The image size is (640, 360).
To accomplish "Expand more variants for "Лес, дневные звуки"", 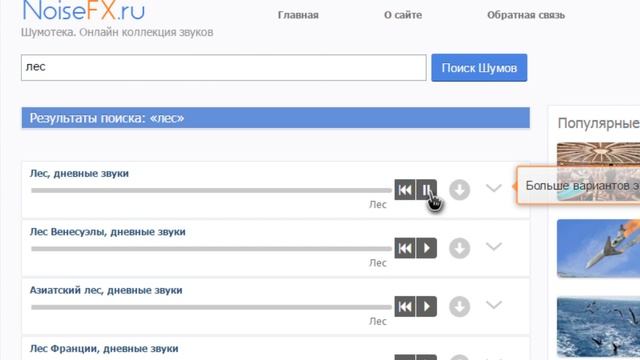I will pyautogui.click(x=494, y=188).
